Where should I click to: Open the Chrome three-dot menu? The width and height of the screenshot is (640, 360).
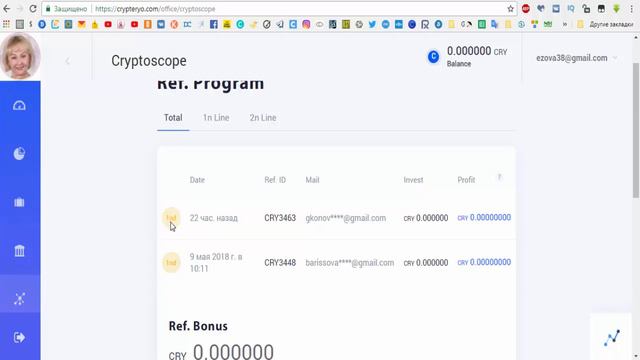pos(631,9)
